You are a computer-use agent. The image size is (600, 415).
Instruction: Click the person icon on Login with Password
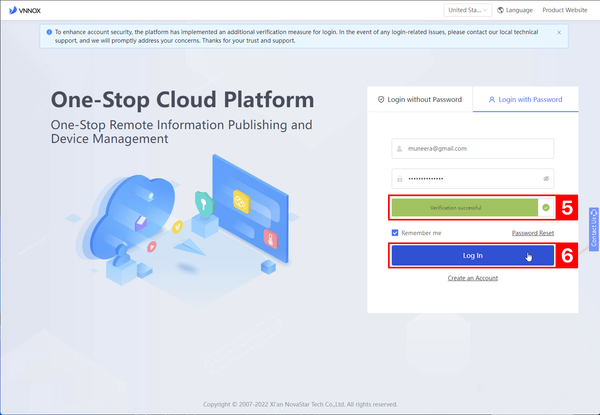coord(491,100)
